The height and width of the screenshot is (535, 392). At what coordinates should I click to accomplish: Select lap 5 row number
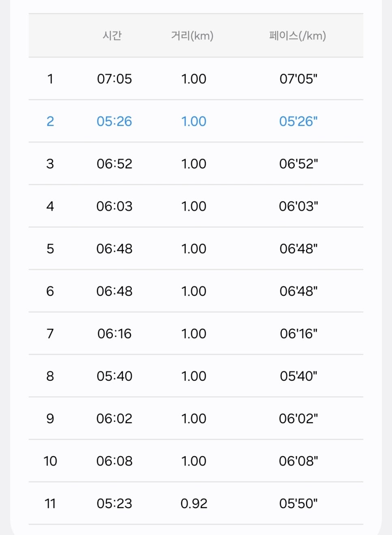(50, 248)
